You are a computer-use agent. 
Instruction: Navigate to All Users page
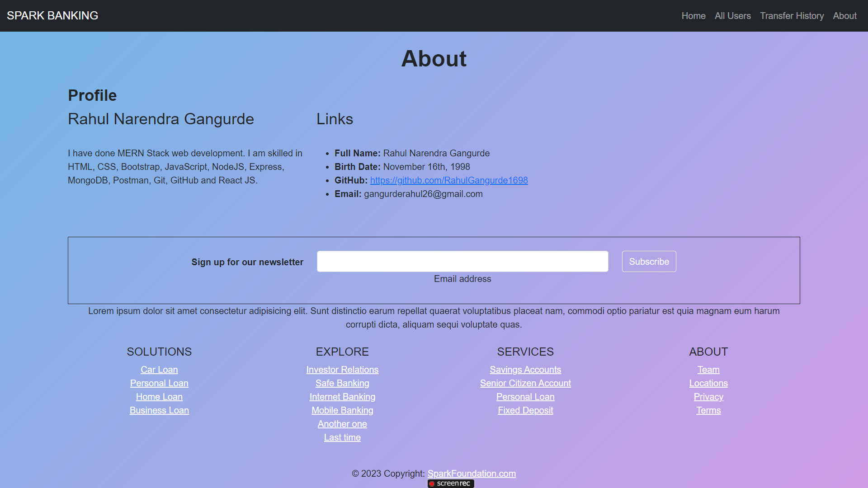click(732, 15)
